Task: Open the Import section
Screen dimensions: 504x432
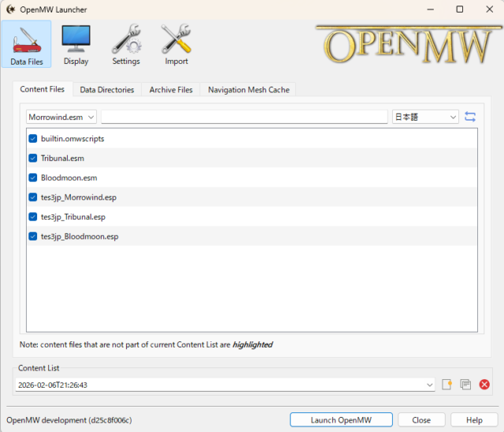Action: 176,44
